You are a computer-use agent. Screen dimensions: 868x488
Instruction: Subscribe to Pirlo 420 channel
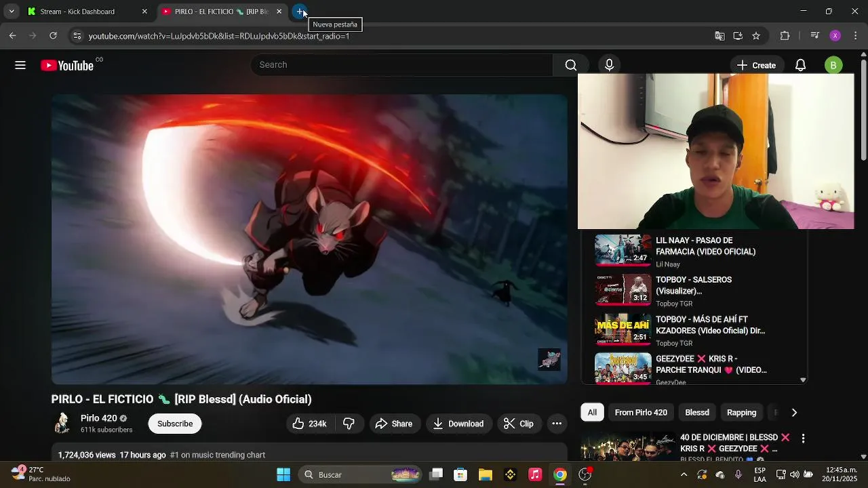tap(175, 424)
